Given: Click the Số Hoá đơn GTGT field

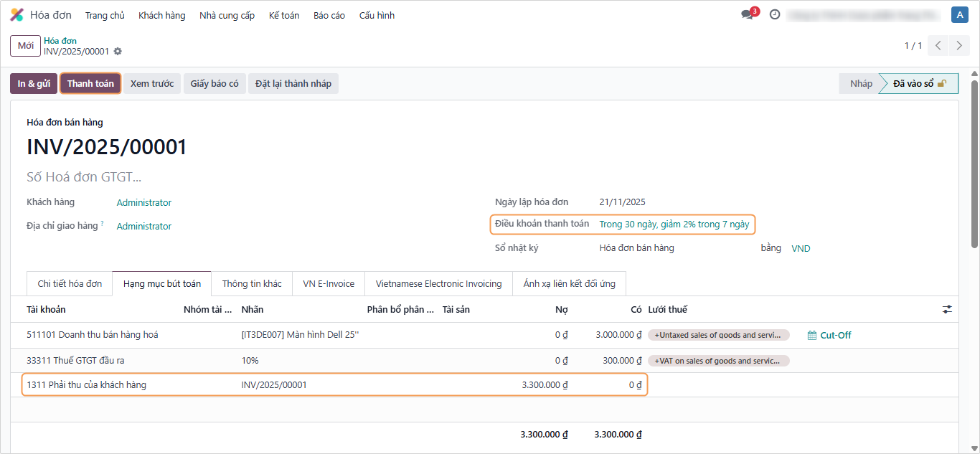Looking at the screenshot, I should click(84, 177).
